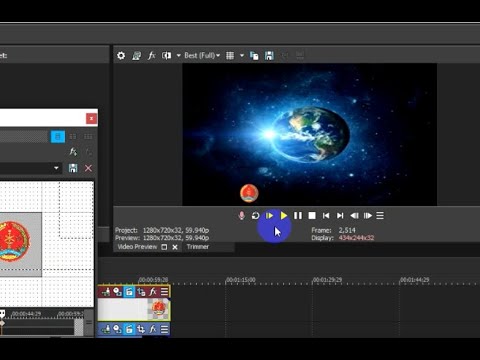
Task: Delete preset with the red X icon
Action: point(88,168)
